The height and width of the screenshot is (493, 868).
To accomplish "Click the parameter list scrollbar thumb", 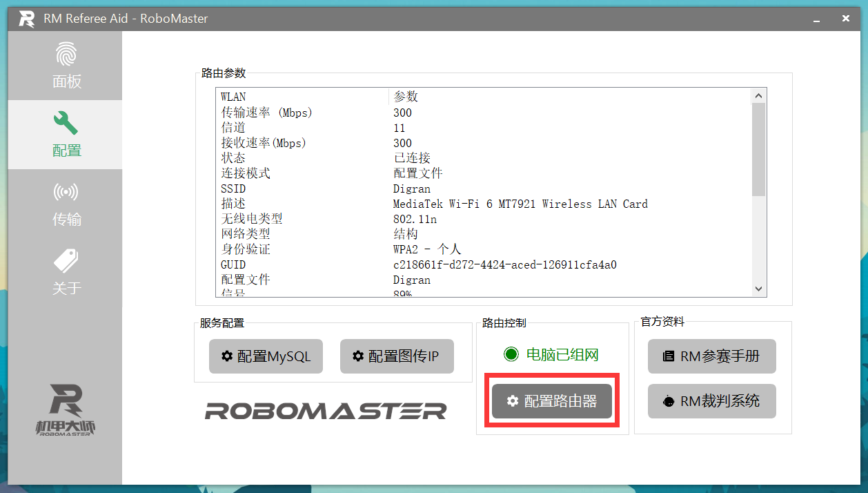I will [758, 149].
